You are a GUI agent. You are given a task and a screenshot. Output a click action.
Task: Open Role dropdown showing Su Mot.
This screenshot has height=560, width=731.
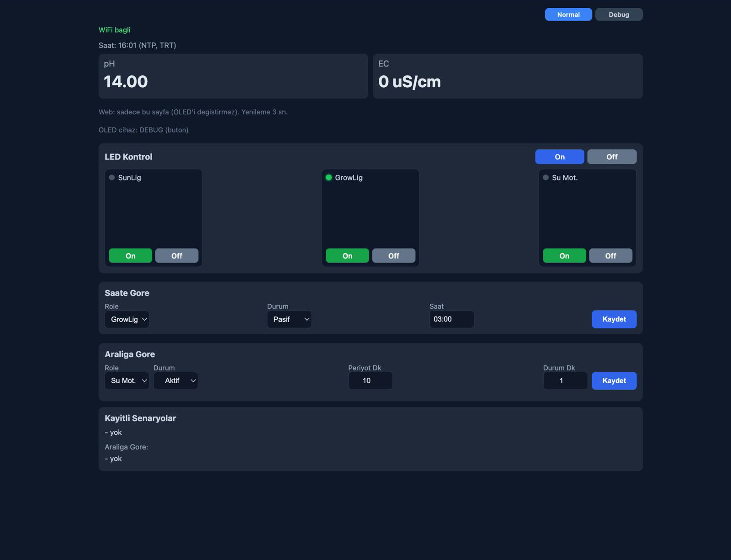pos(127,380)
